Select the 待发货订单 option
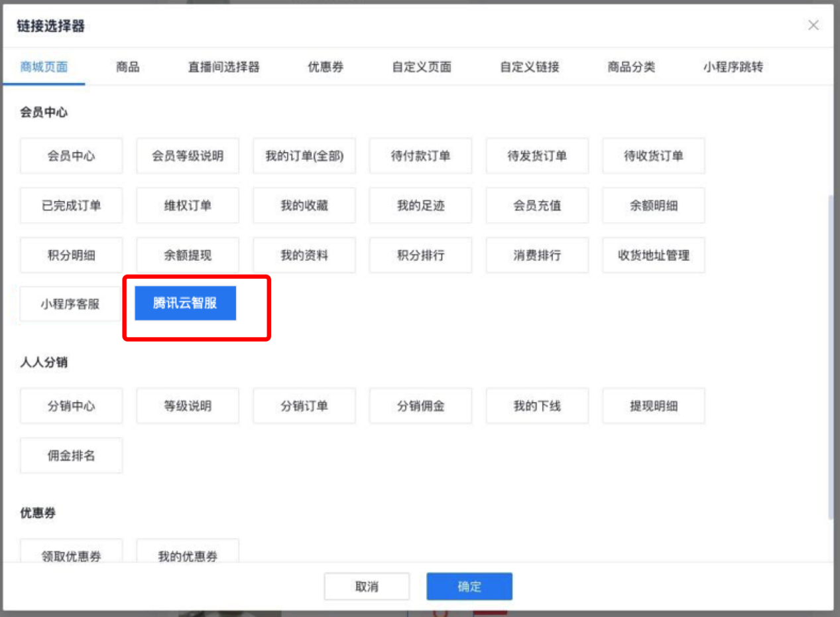 (x=537, y=156)
